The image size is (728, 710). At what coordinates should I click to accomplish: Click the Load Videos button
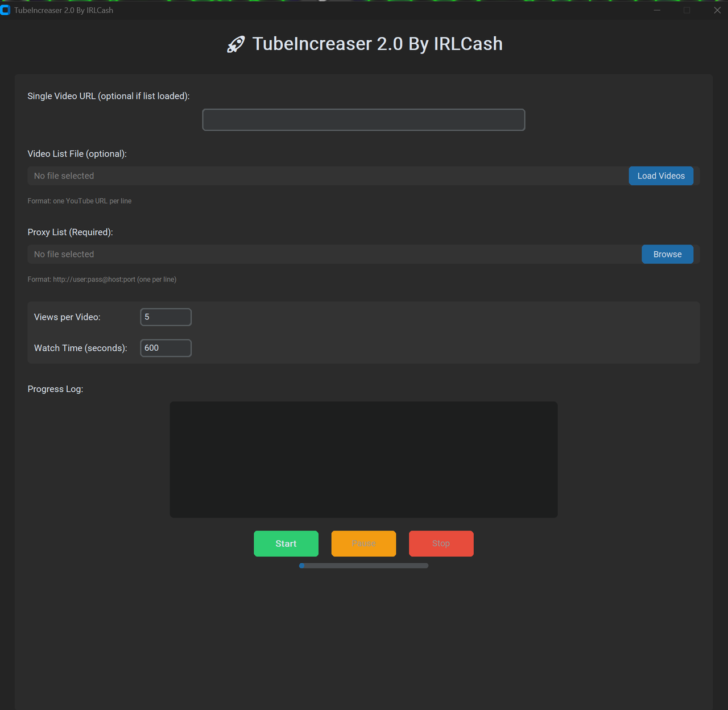click(661, 176)
